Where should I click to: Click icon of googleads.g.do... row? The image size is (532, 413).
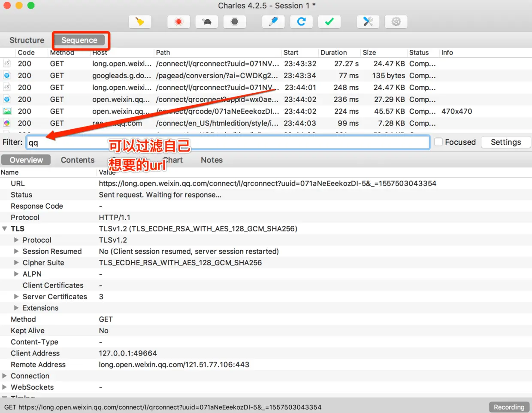coord(7,75)
